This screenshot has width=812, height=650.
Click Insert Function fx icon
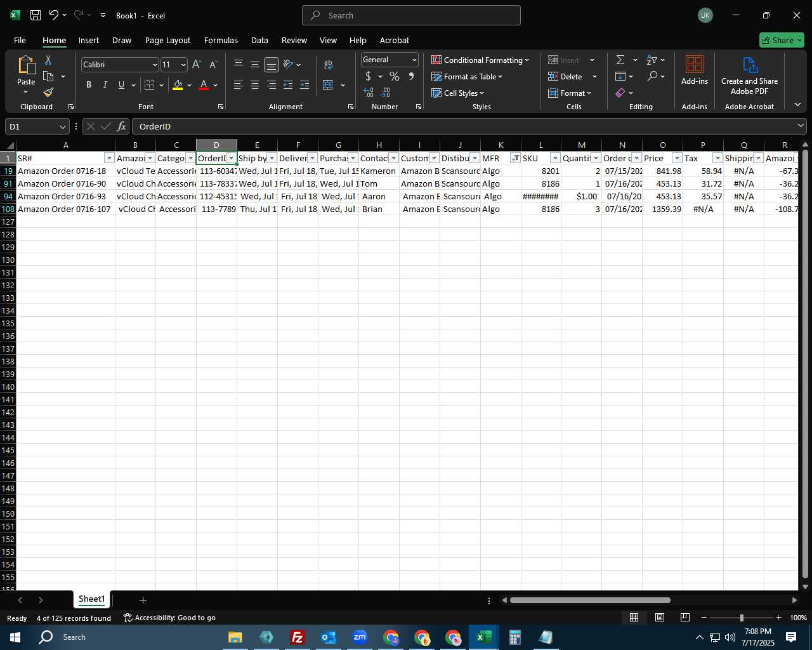pyautogui.click(x=122, y=126)
